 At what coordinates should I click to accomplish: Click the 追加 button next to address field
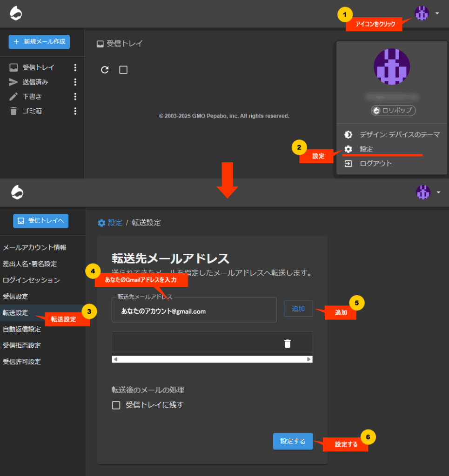pos(298,309)
